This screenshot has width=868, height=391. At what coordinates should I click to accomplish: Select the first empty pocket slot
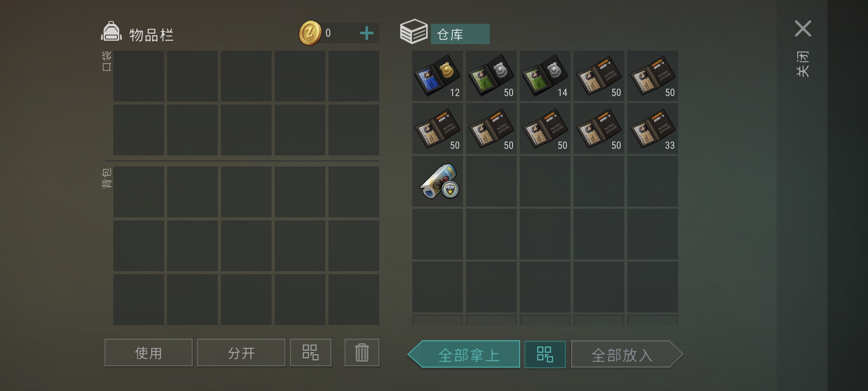(139, 76)
